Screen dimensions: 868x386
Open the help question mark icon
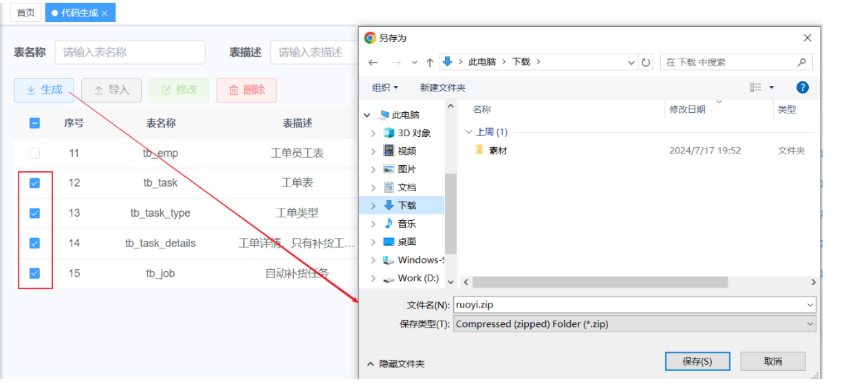click(x=802, y=87)
